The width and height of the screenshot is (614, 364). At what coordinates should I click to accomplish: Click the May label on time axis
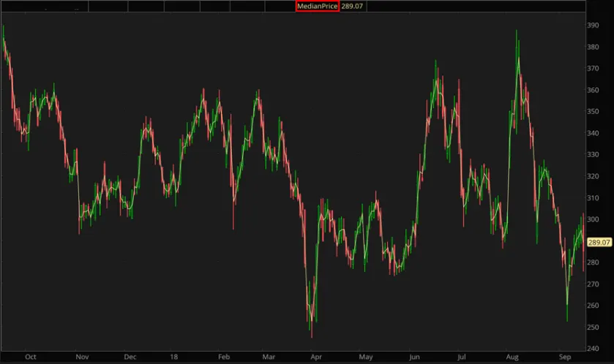coord(366,357)
